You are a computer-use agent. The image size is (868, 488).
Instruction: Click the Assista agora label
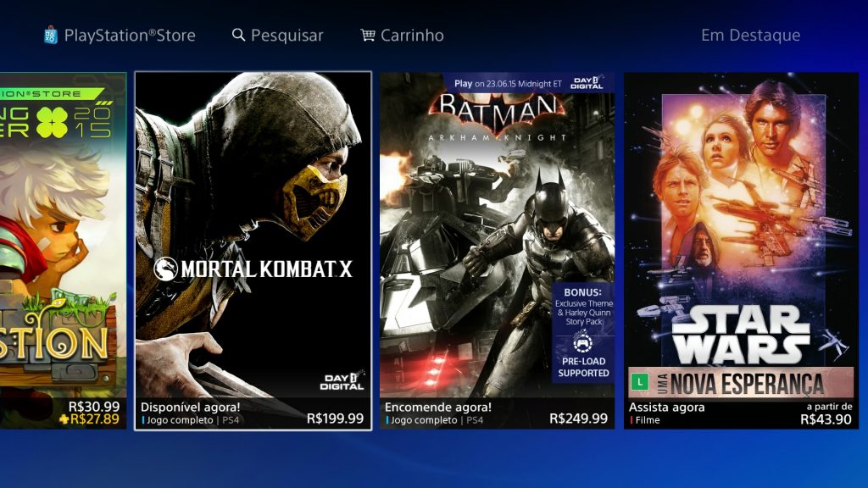(x=666, y=408)
